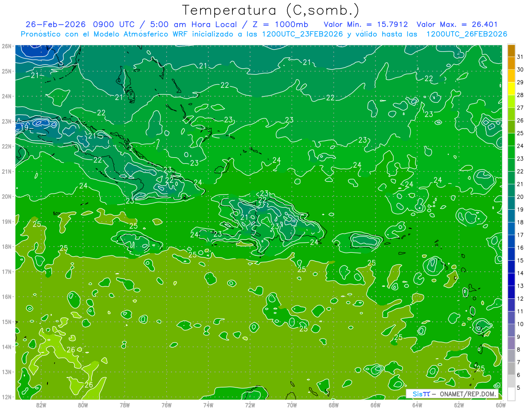Pick the brown swatch above 31 on the scale
The height and width of the screenshot is (411, 532).
(512, 51)
